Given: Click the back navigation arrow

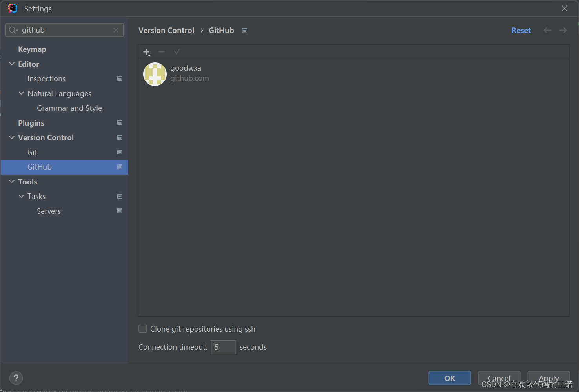Looking at the screenshot, I should [547, 30].
